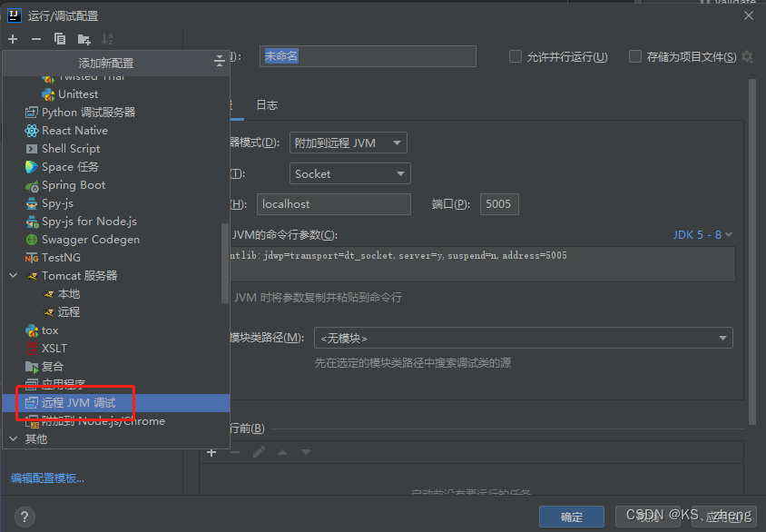The width and height of the screenshot is (766, 532).
Task: Open the Socket transport dropdown
Action: tap(349, 173)
